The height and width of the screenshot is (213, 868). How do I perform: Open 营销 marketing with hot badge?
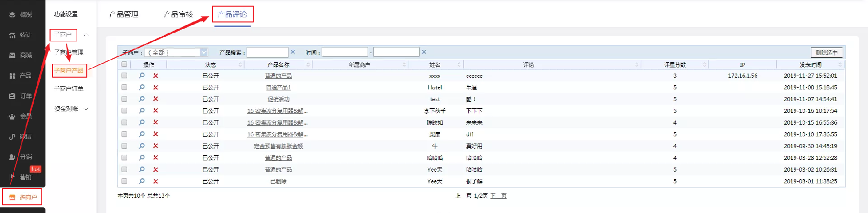(21, 177)
